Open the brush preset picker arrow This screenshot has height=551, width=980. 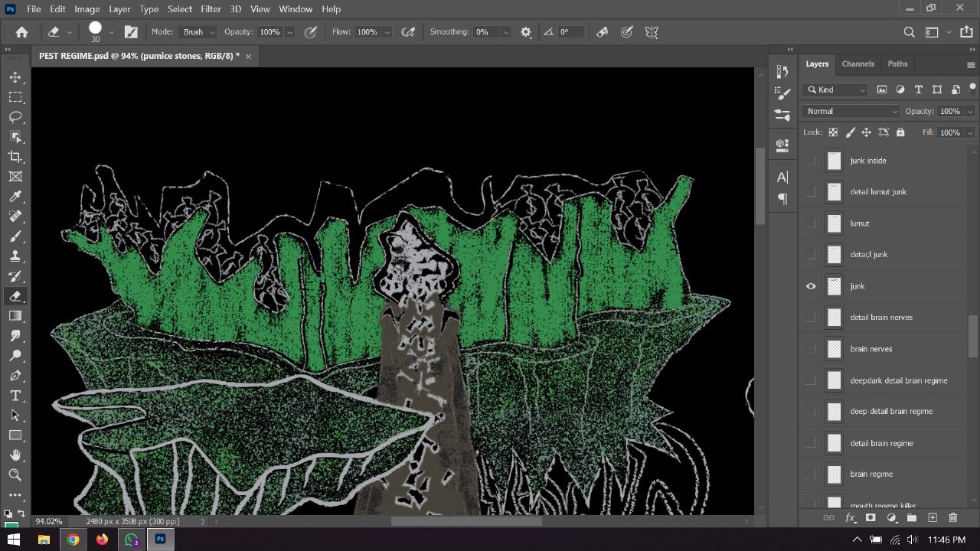111,32
